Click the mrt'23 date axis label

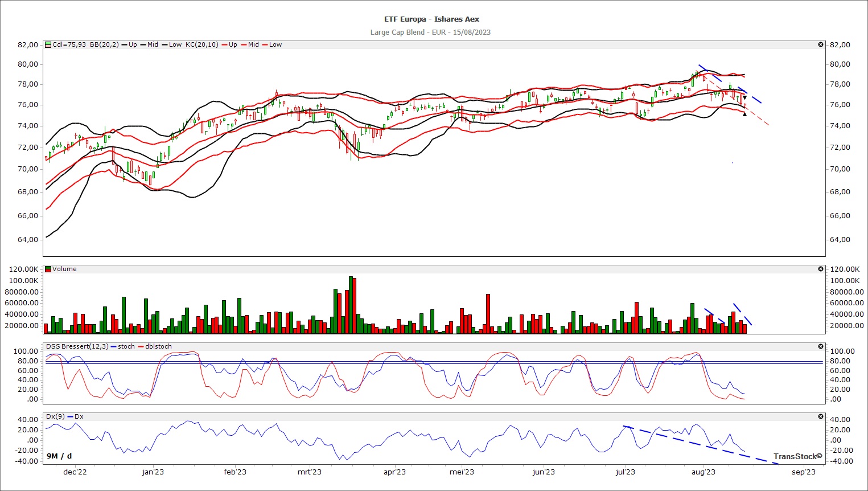pos(310,472)
